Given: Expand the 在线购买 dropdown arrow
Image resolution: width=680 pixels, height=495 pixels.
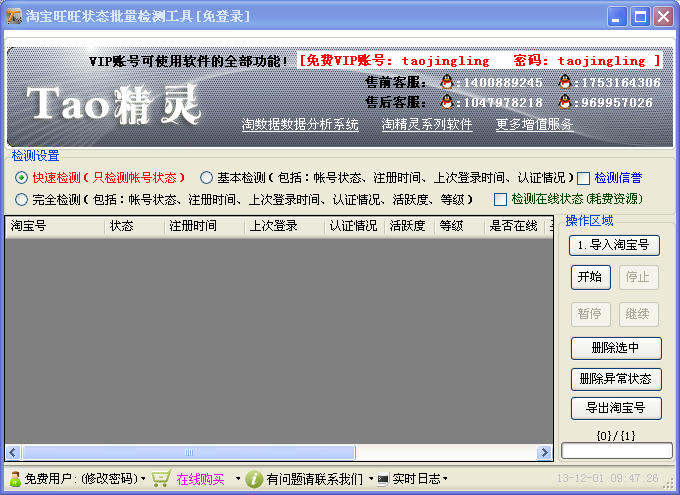Looking at the screenshot, I should [x=238, y=479].
